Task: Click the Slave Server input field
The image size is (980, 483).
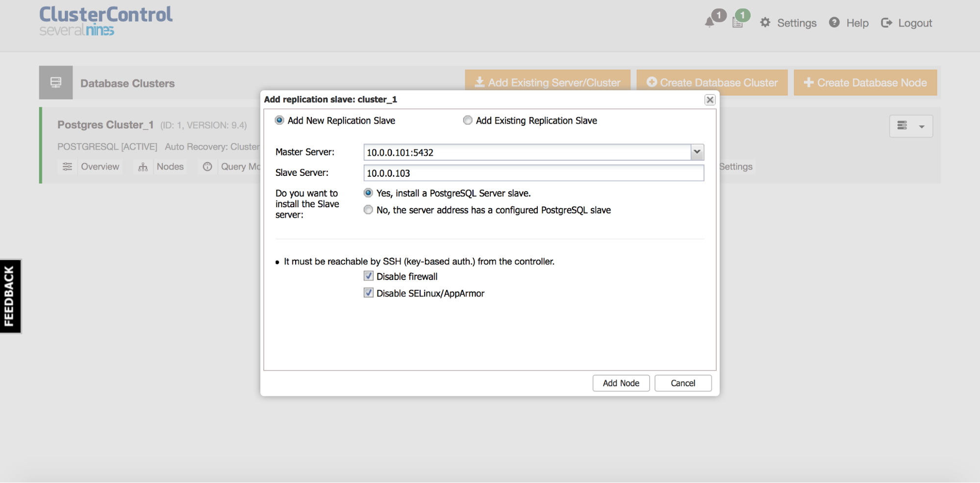Action: [x=534, y=173]
